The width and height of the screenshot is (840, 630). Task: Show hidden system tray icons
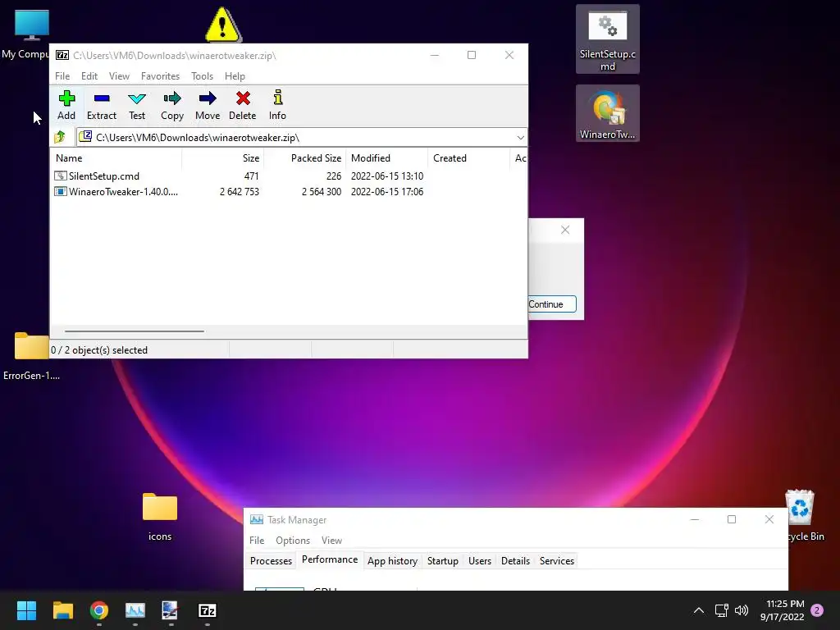point(699,610)
